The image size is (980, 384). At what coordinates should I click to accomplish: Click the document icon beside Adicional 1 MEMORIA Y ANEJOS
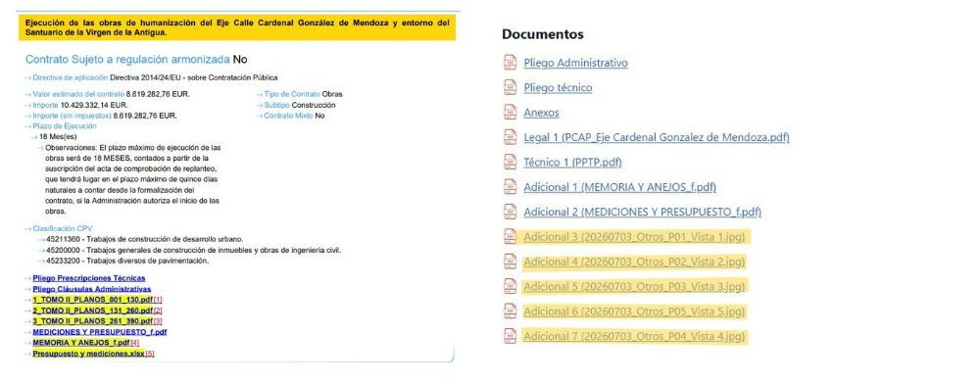tap(511, 187)
